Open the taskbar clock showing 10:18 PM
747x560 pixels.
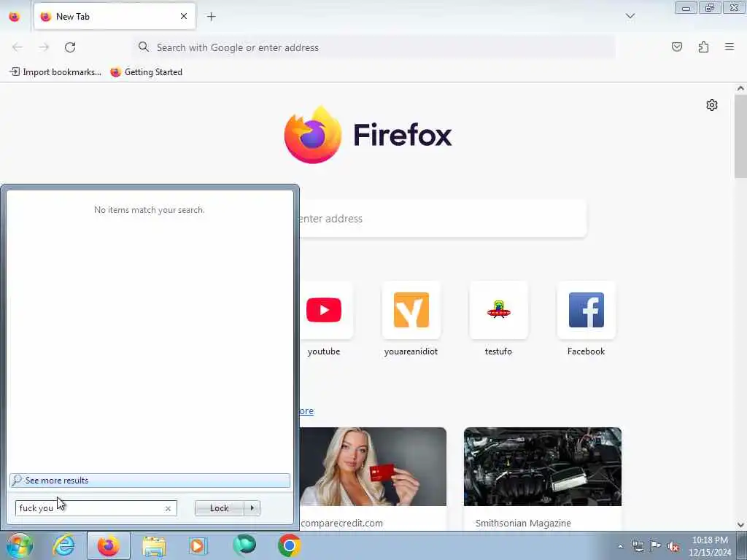coord(710,546)
